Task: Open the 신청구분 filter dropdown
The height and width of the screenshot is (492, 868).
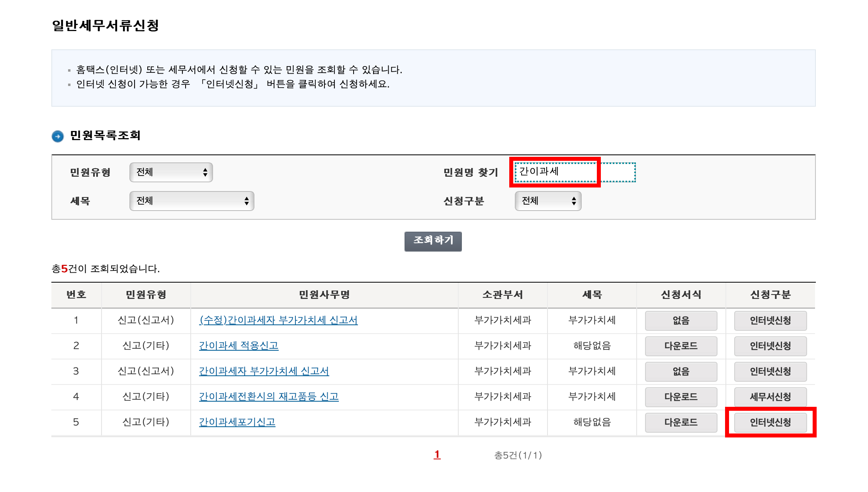Action: point(547,201)
